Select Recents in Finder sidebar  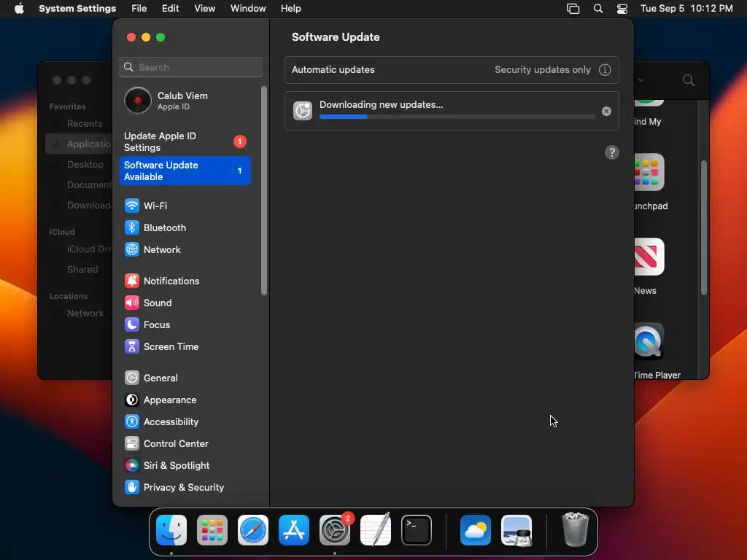85,124
